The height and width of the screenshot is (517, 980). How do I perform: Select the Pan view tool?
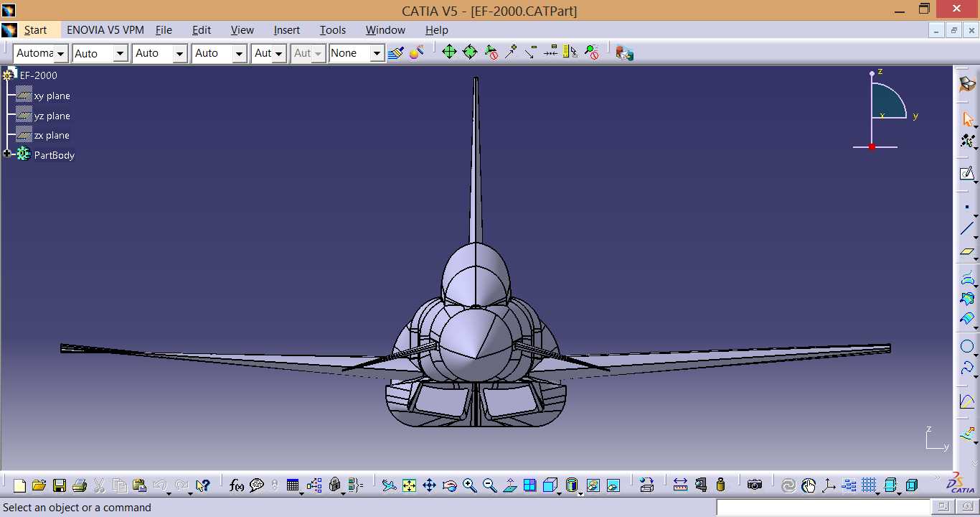click(x=429, y=486)
